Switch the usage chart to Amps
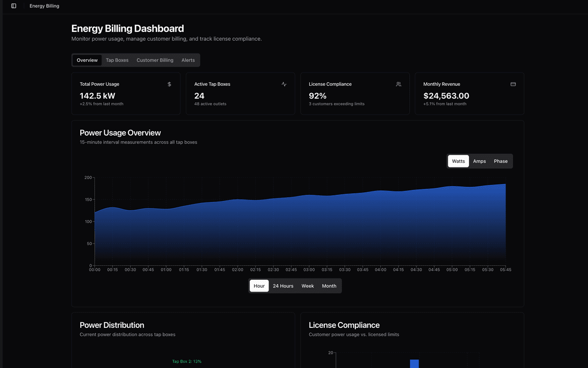The image size is (588, 368). coord(479,161)
